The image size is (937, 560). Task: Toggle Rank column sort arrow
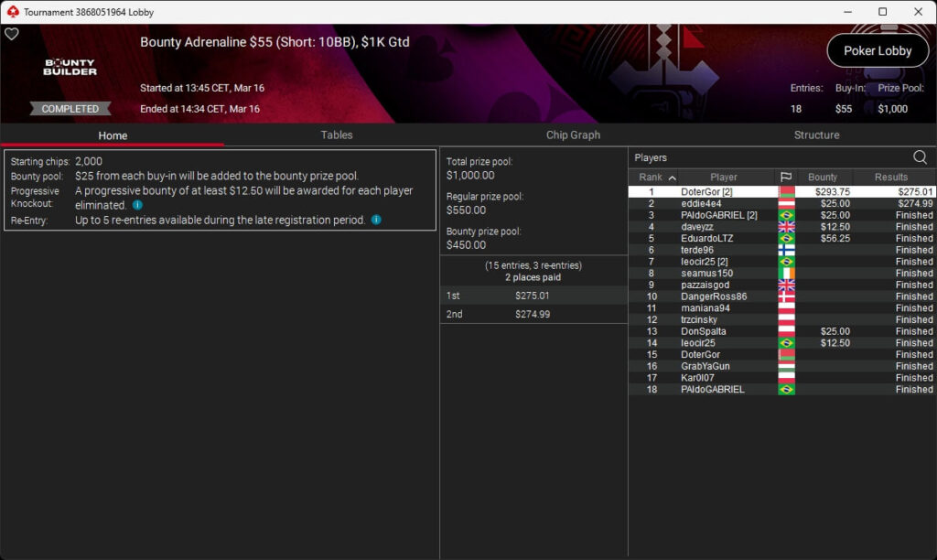click(x=672, y=178)
